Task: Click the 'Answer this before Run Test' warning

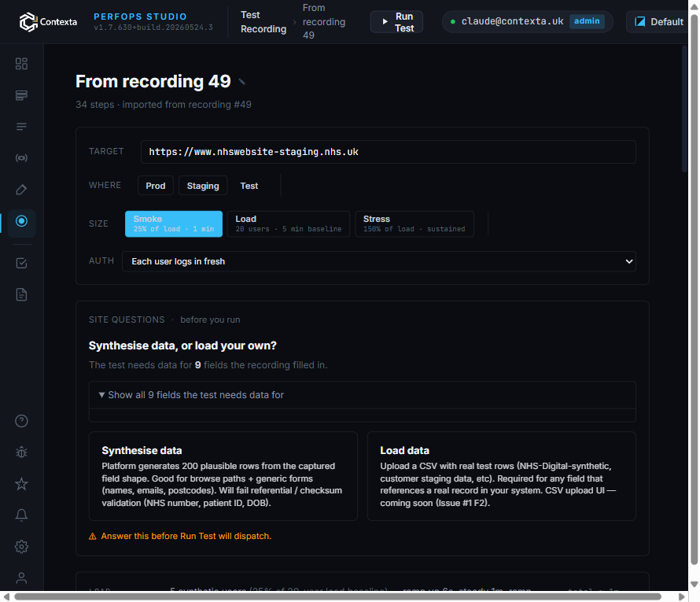Action: (x=180, y=536)
